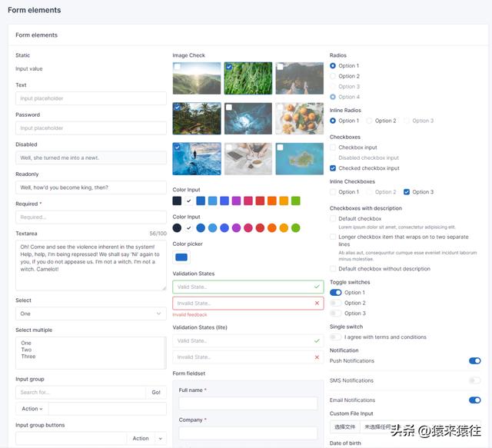This screenshot has width=492, height=448.
Task: Toggle the Push Notifications switch
Action: (474, 360)
